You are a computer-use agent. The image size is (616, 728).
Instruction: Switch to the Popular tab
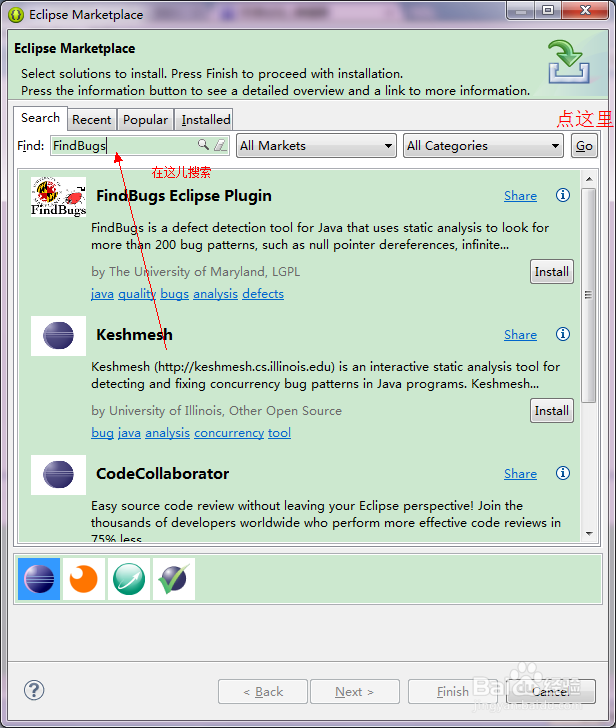click(145, 120)
